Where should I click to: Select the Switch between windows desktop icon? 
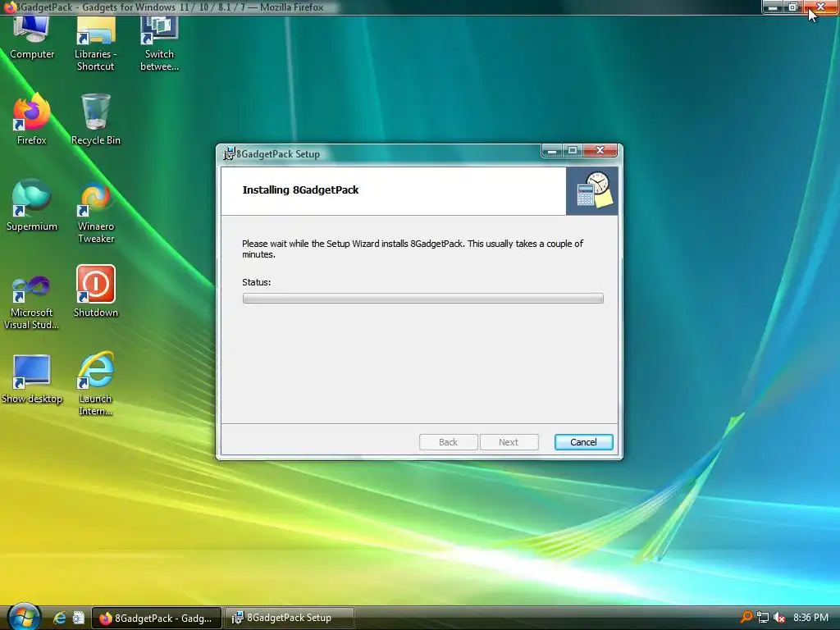[159, 44]
